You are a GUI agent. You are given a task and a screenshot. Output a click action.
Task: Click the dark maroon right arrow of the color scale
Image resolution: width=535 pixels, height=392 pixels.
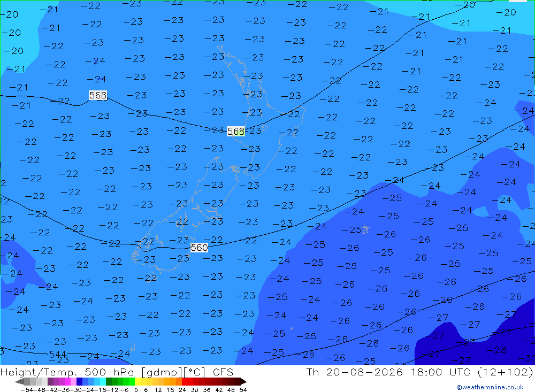[x=243, y=381]
